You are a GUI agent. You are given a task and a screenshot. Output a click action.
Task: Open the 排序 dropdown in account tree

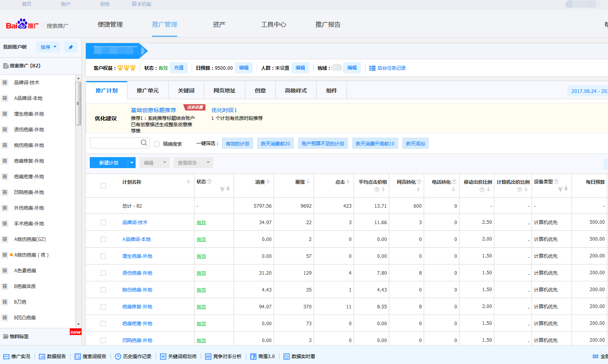tap(48, 47)
